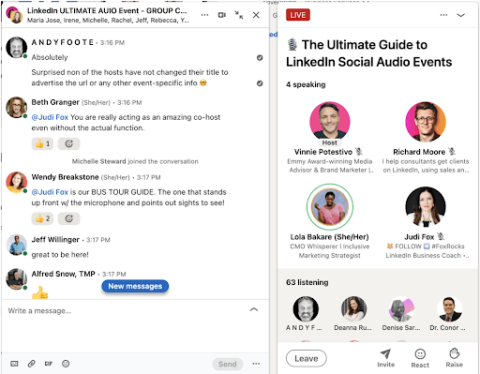Click thumbs up reaction on Wendy Breakstone's message
480x374 pixels.
(42, 219)
